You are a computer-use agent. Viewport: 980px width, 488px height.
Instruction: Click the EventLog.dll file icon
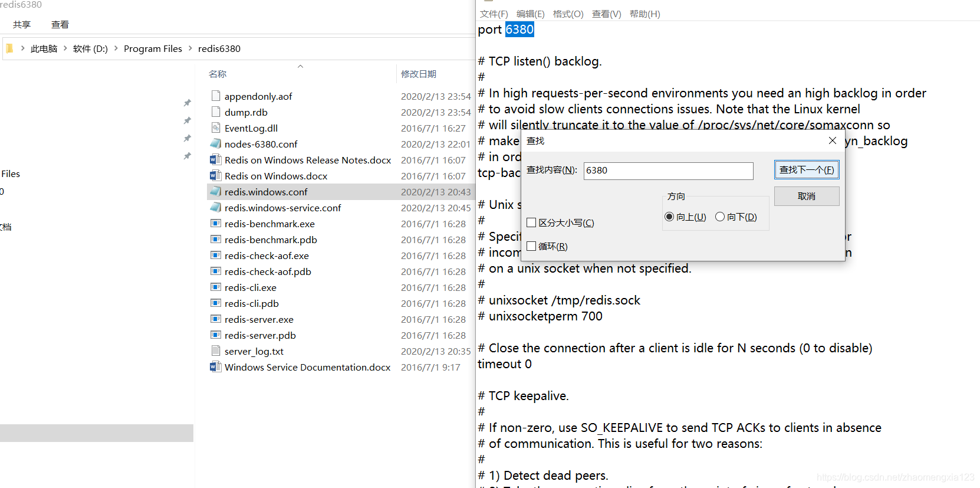point(216,127)
